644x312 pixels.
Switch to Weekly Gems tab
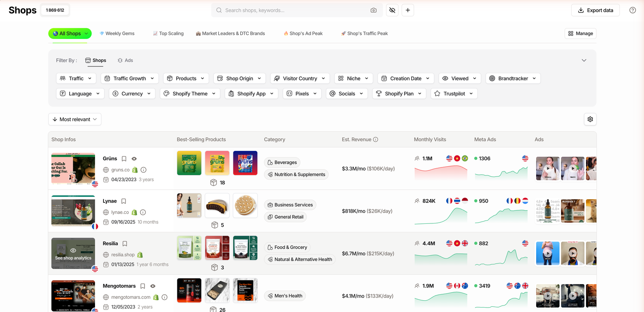117,33
